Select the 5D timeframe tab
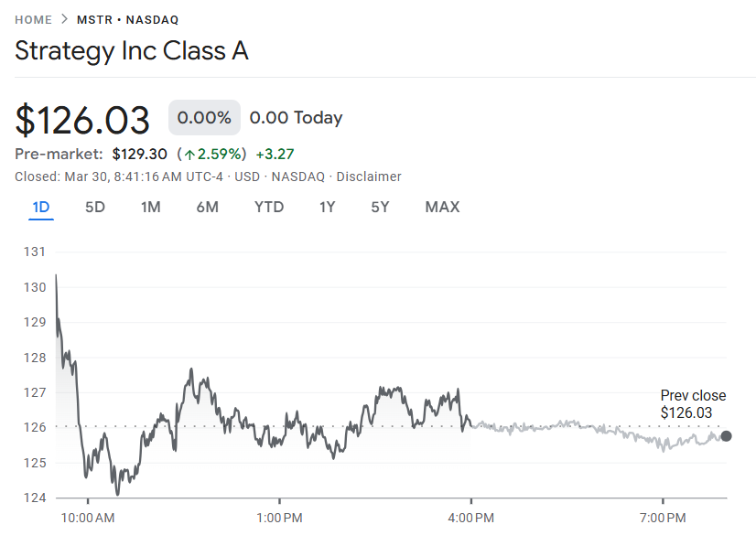This screenshot has width=756, height=546. tap(94, 208)
